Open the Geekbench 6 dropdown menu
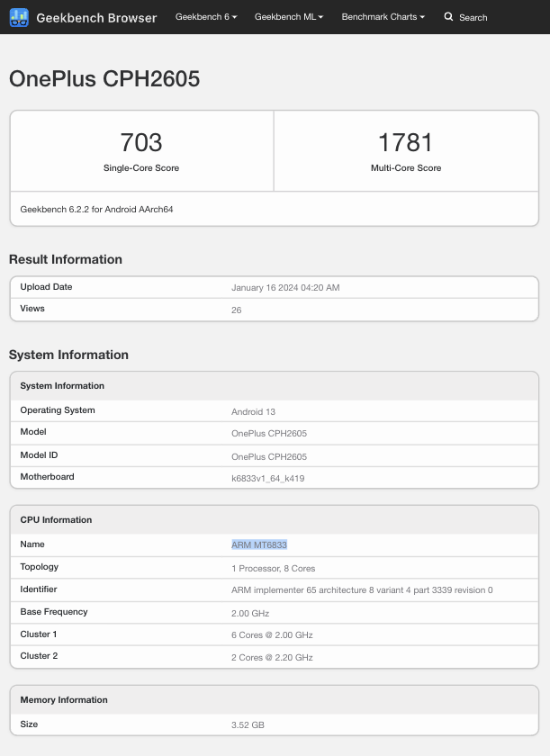This screenshot has width=550, height=756. [206, 17]
